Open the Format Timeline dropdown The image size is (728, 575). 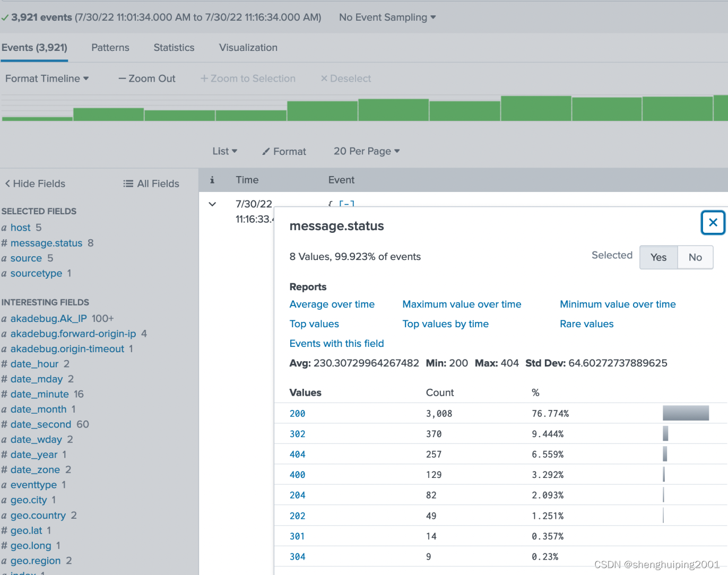pyautogui.click(x=47, y=79)
